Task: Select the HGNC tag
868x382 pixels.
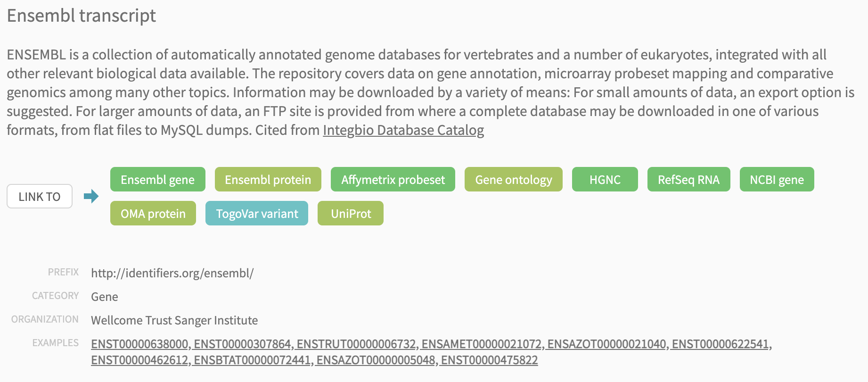Action: pyautogui.click(x=605, y=179)
